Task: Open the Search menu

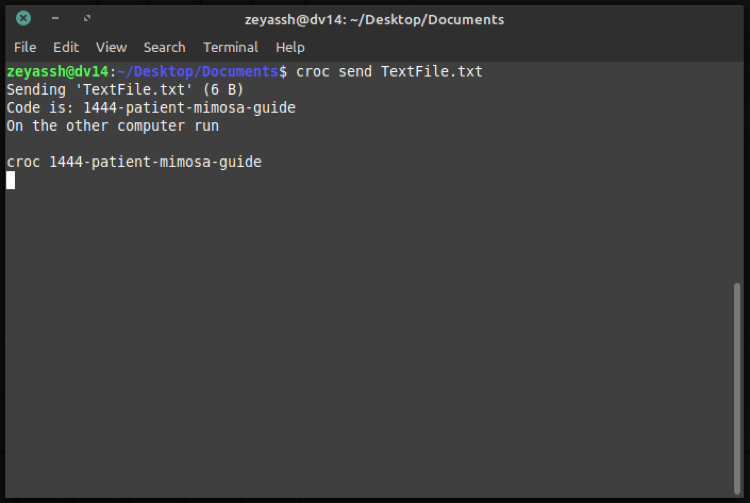Action: 164,47
